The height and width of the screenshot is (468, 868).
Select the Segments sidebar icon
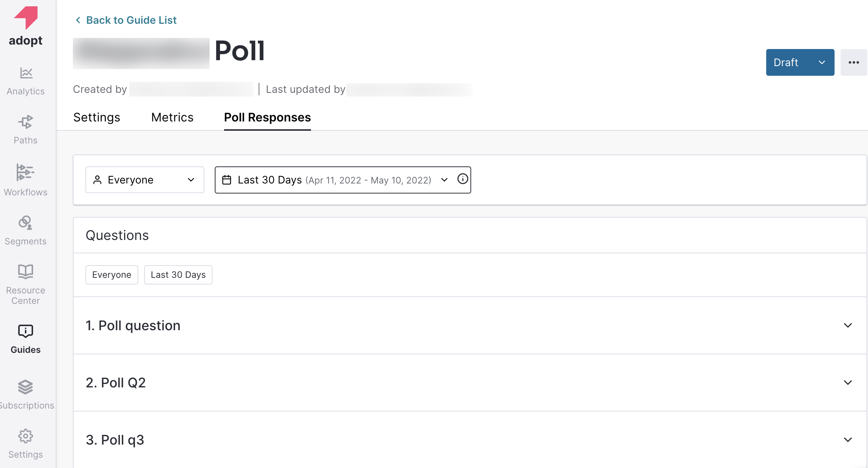click(x=25, y=223)
